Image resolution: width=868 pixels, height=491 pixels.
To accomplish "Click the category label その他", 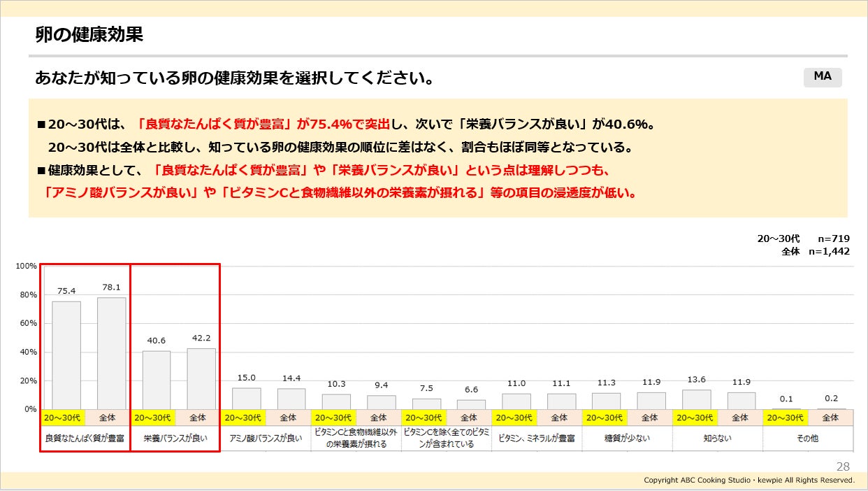I will point(807,439).
